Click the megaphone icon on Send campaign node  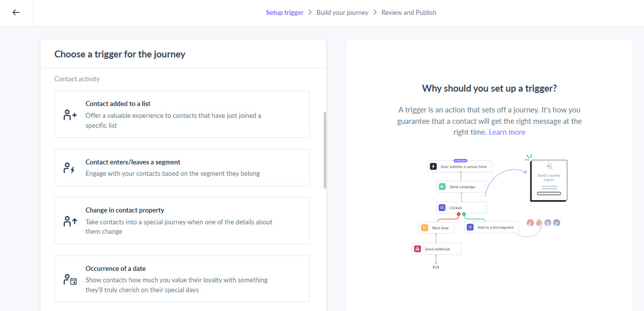click(442, 186)
